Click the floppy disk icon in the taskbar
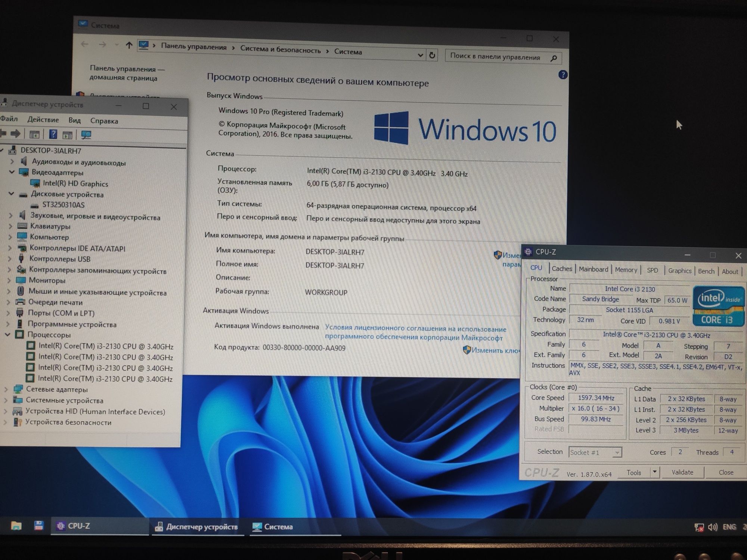 pyautogui.click(x=38, y=526)
